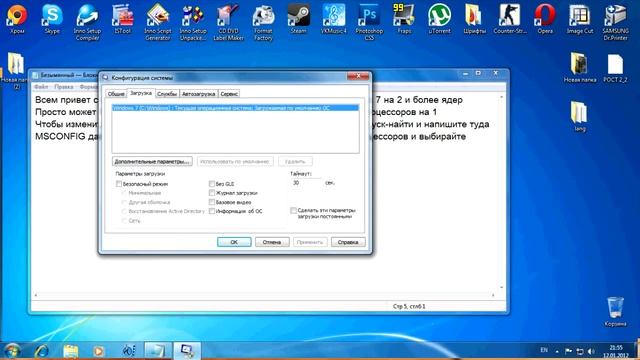Switch to the Автозагрузка tab

tap(198, 94)
